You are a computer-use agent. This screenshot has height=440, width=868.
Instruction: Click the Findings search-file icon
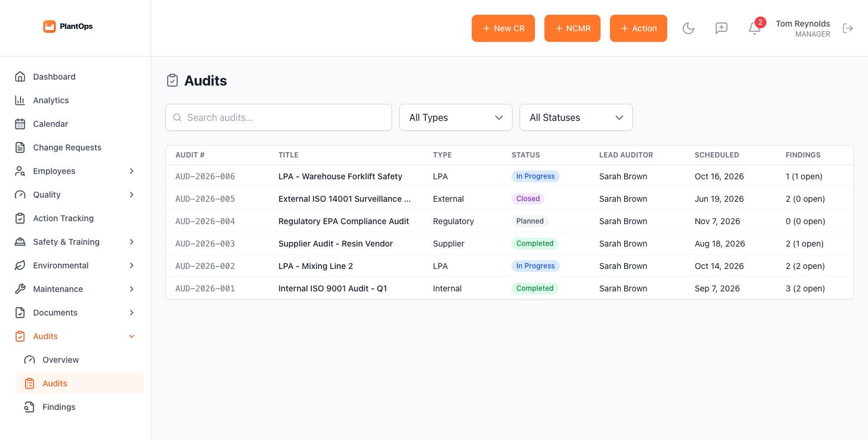click(30, 407)
